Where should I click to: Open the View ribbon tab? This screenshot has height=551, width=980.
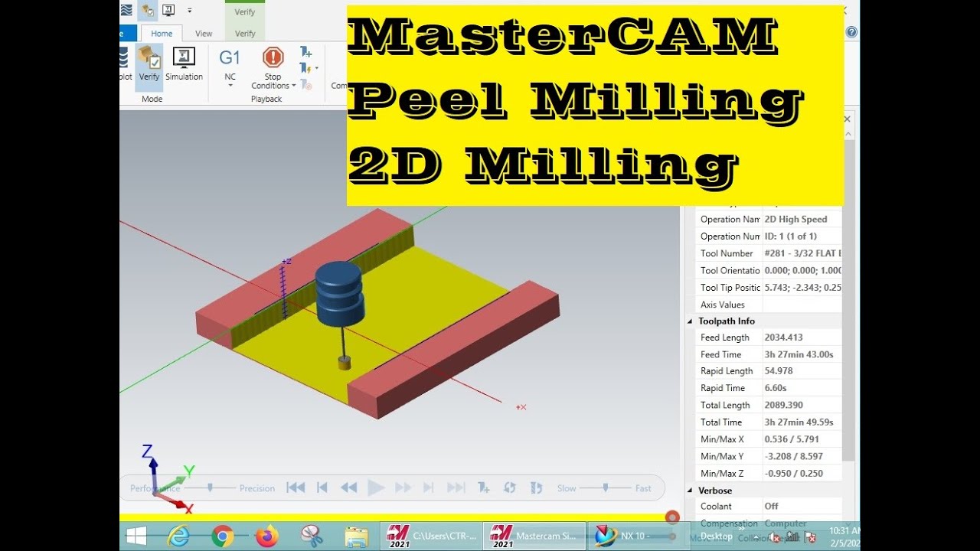point(204,34)
